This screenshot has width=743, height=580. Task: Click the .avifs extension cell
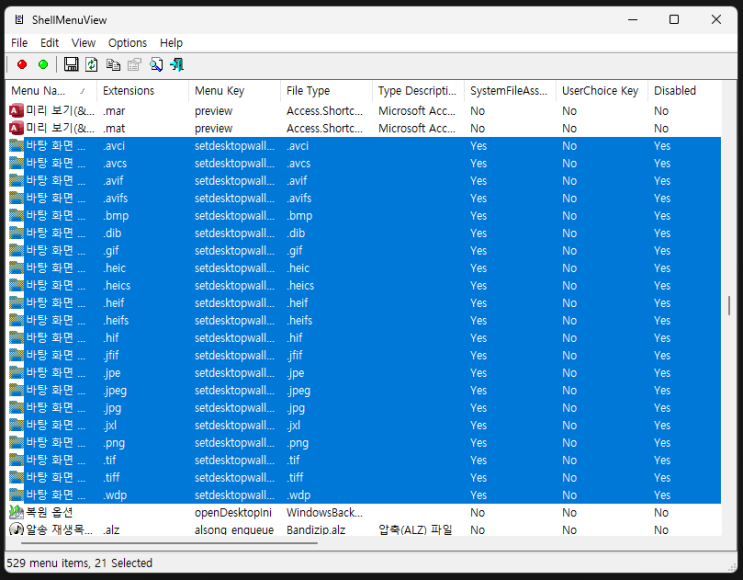click(115, 198)
